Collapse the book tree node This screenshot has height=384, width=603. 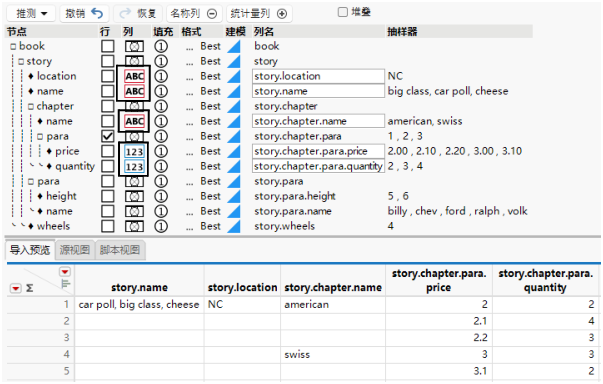[13, 47]
